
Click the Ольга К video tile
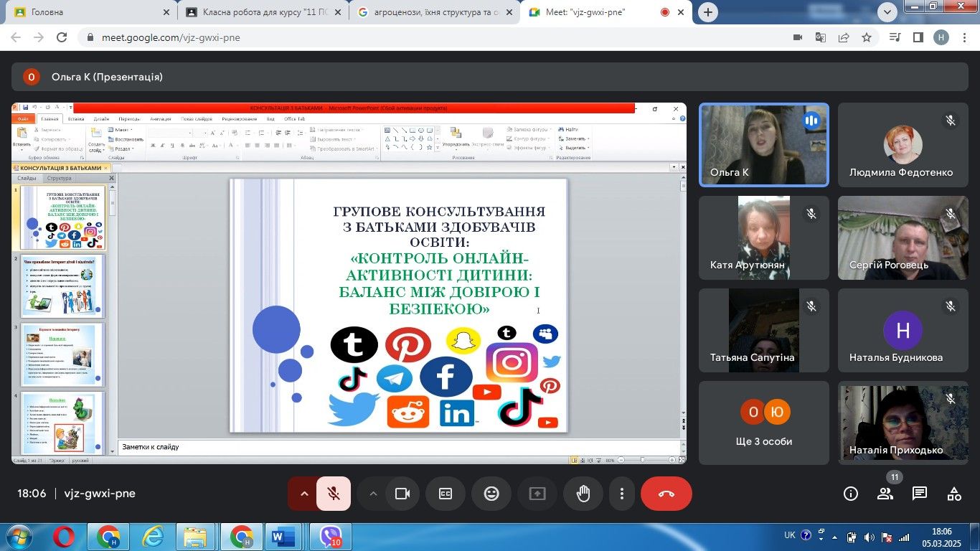764,145
